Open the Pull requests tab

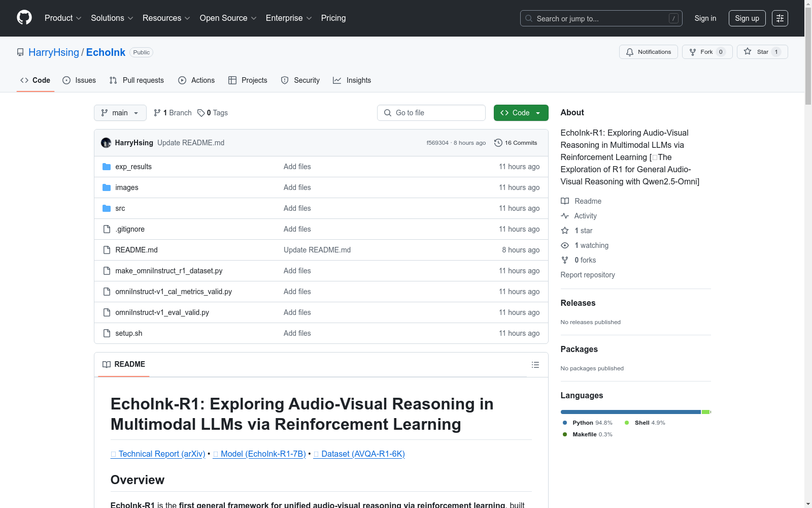pyautogui.click(x=137, y=80)
